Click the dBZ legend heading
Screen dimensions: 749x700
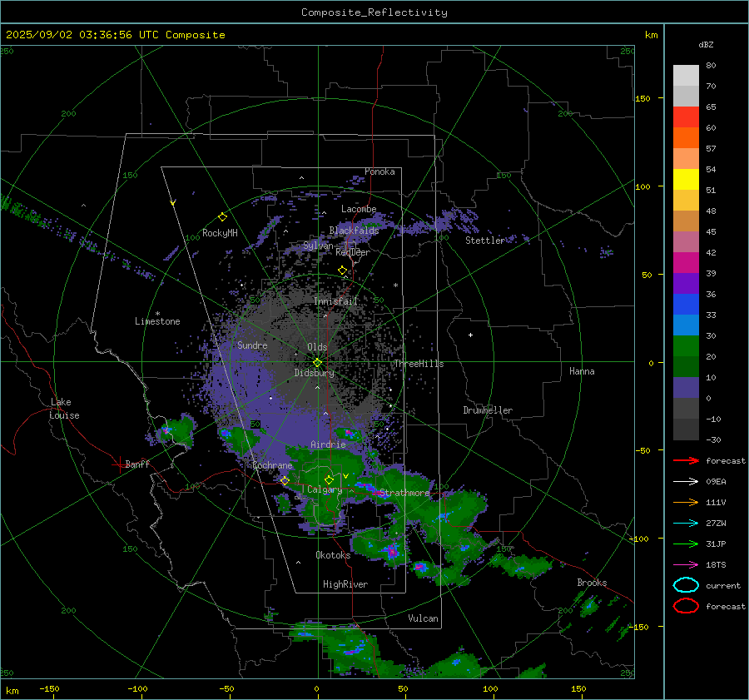point(706,44)
